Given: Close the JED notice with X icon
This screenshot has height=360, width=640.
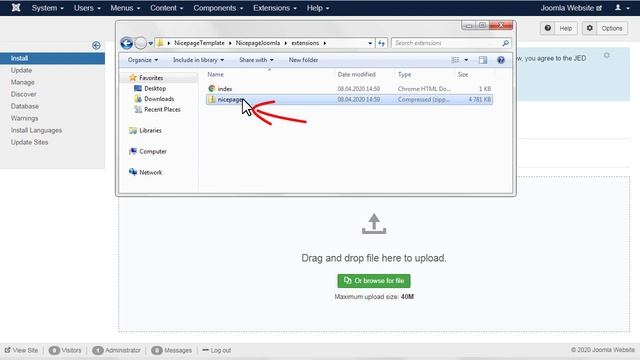Looking at the screenshot, I should click(x=607, y=55).
